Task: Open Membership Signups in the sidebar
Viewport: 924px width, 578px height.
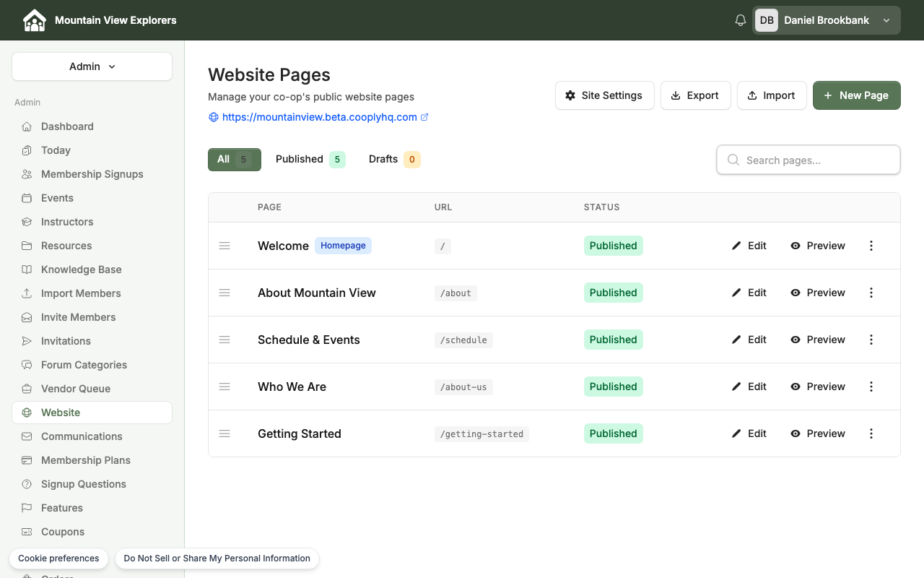Action: point(92,174)
